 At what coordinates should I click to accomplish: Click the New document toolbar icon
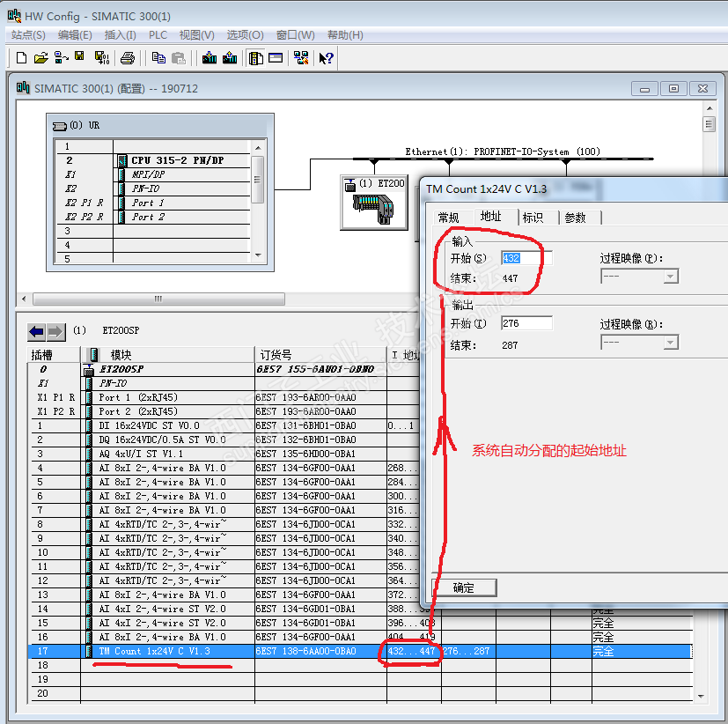21,58
